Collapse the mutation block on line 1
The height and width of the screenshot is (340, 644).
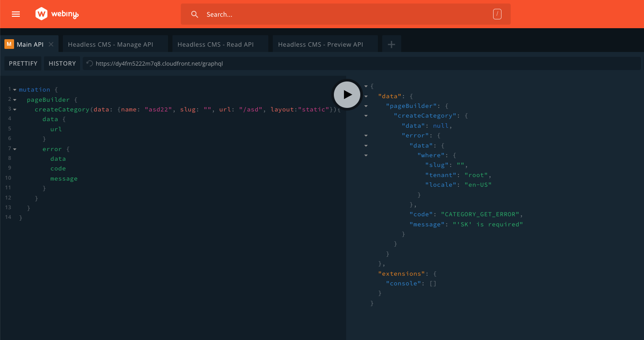coord(15,90)
